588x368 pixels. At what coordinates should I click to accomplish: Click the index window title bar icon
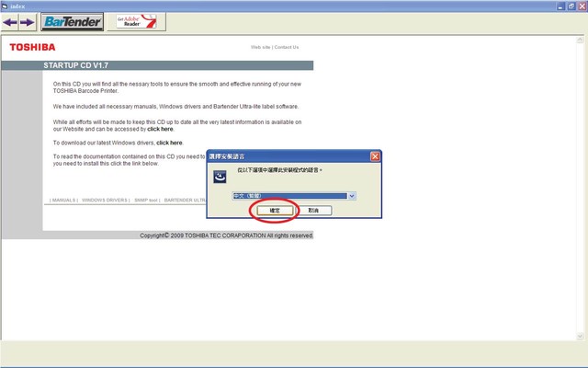point(5,6)
